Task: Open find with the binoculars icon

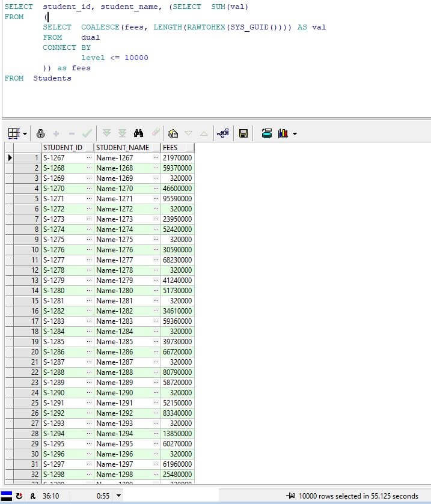Action: [139, 133]
